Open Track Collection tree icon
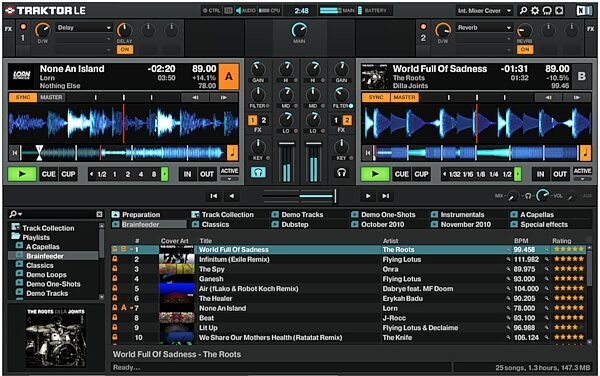 pyautogui.click(x=15, y=227)
